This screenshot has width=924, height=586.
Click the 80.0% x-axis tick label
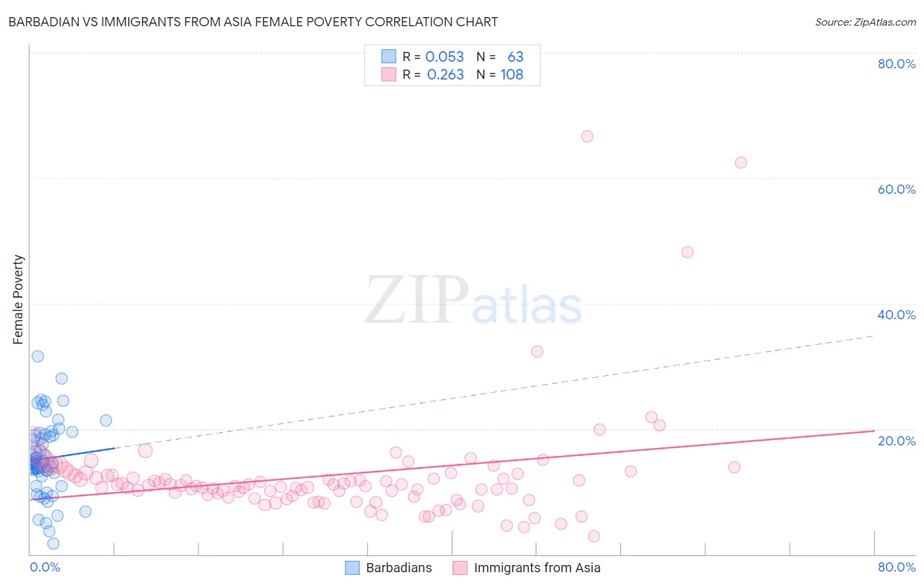tap(896, 567)
